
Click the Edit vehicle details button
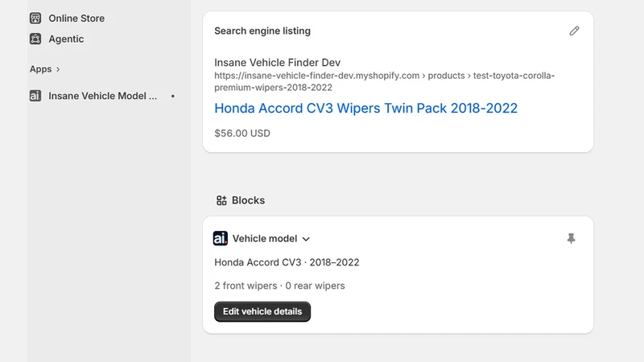[262, 311]
